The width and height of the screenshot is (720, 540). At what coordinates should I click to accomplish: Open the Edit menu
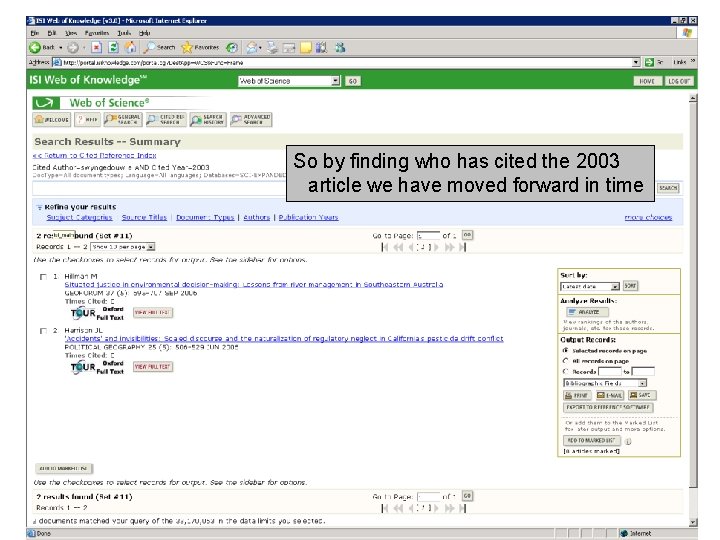(52, 33)
